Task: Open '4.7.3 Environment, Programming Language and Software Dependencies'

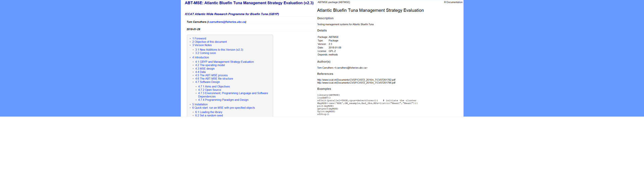Action: pyautogui.click(x=233, y=95)
